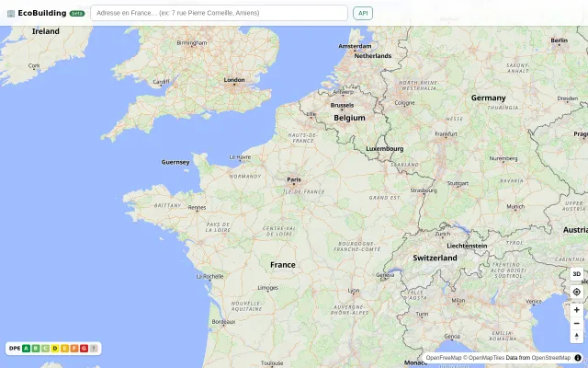
Task: Select DPE class A green swatch
Action: click(26, 349)
